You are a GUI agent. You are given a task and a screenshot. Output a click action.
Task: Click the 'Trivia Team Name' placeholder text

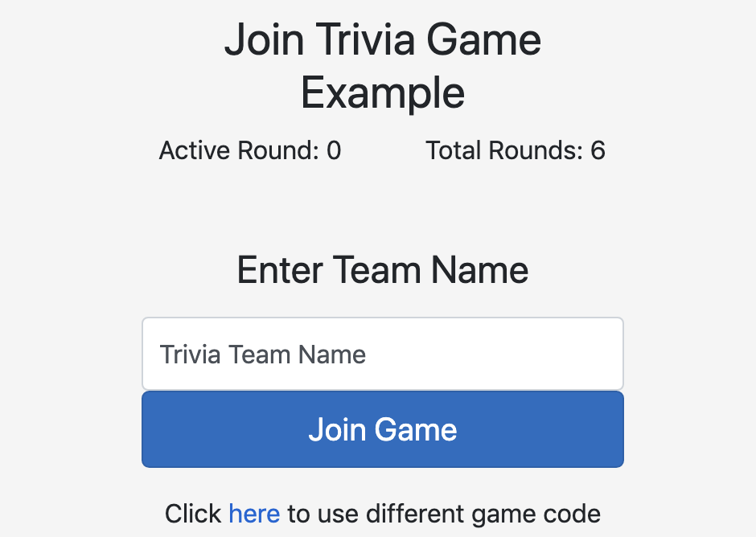tap(263, 355)
